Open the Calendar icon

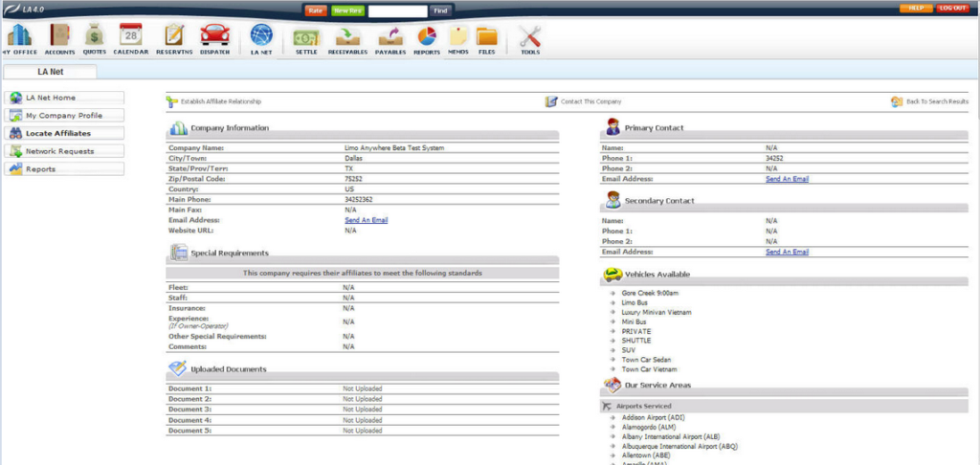tap(131, 36)
